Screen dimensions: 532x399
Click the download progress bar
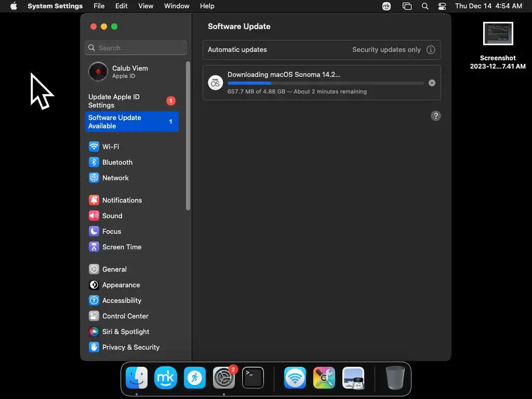(325, 83)
